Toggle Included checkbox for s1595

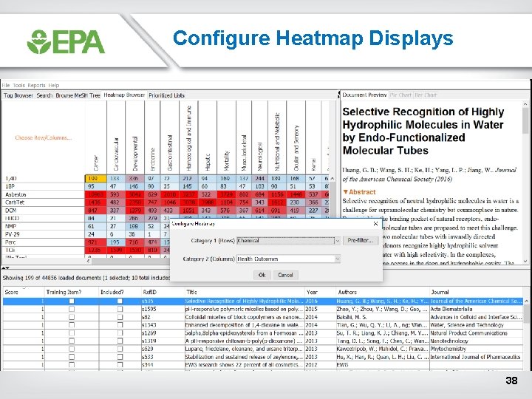pos(120,309)
